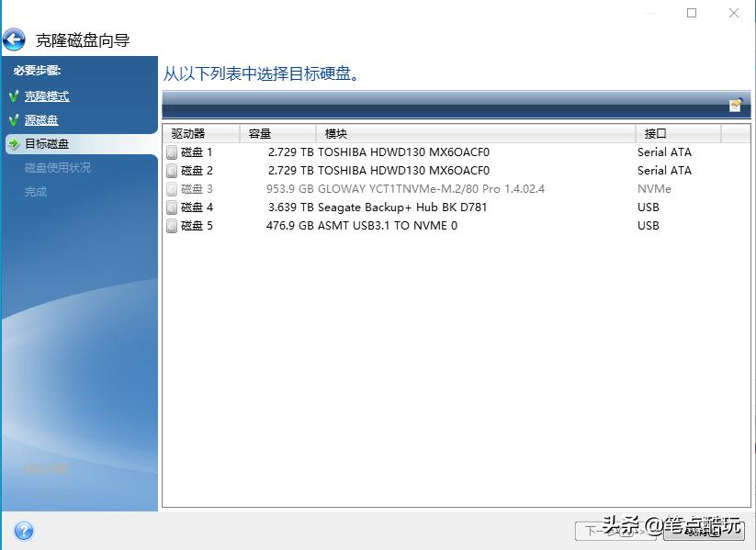Image resolution: width=756 pixels, height=550 pixels.
Task: Select the checkbox for 磁盘 5
Action: 171,225
